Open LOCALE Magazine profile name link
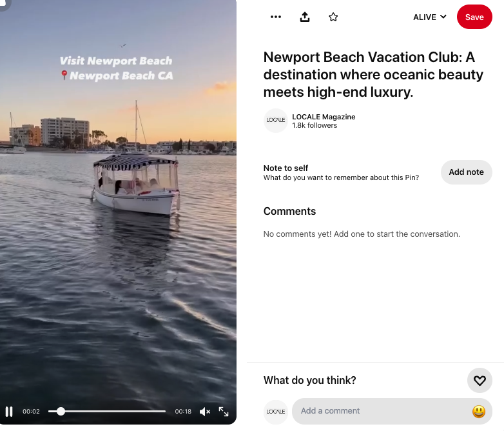The height and width of the screenshot is (431, 504). pyautogui.click(x=324, y=117)
